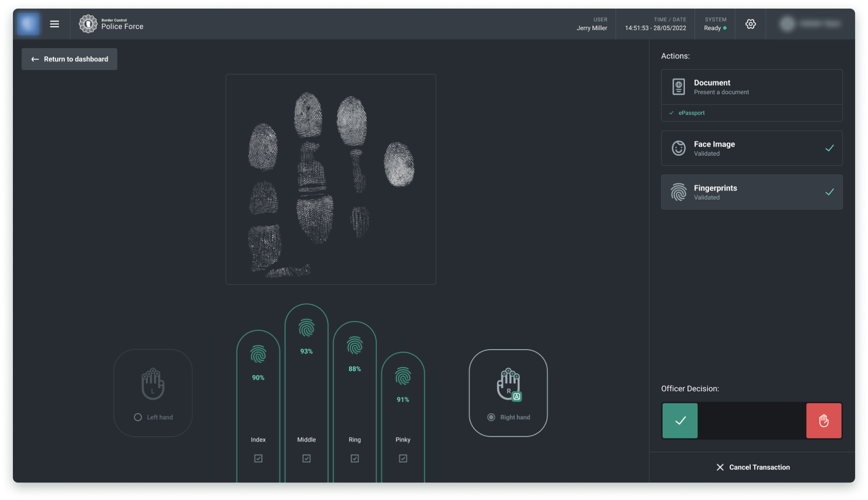Select the Left hand radio button
The width and height of the screenshot is (868, 500).
click(x=138, y=417)
